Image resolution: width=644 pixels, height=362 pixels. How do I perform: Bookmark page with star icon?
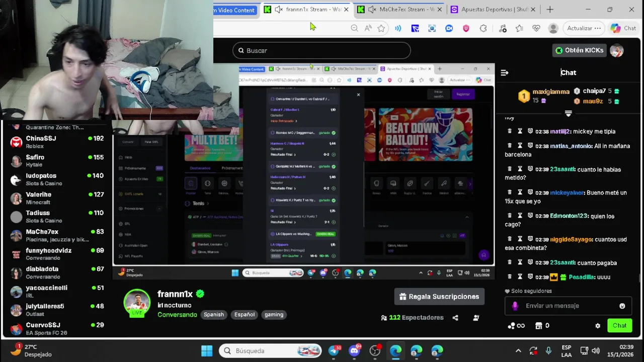tap(381, 28)
